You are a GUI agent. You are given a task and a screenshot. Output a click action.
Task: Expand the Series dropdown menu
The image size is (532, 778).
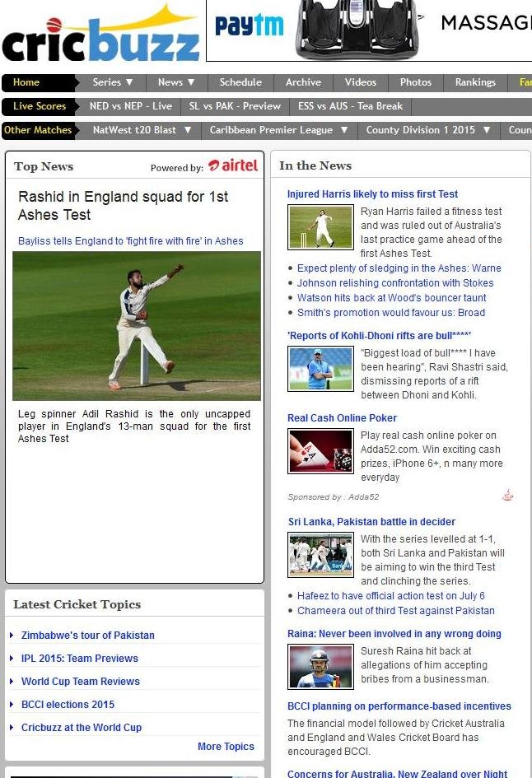112,82
